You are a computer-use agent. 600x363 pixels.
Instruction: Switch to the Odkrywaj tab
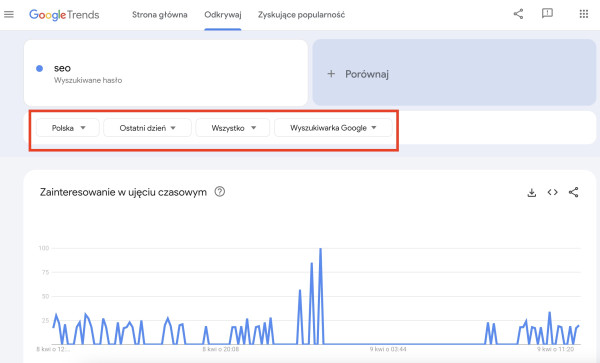[x=223, y=15]
